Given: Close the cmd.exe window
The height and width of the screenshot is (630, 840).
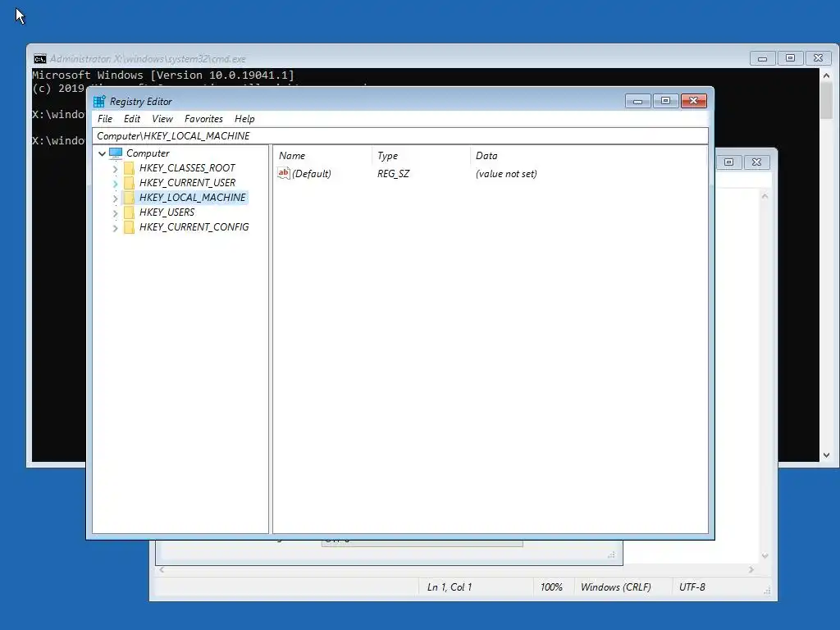Looking at the screenshot, I should (x=818, y=58).
